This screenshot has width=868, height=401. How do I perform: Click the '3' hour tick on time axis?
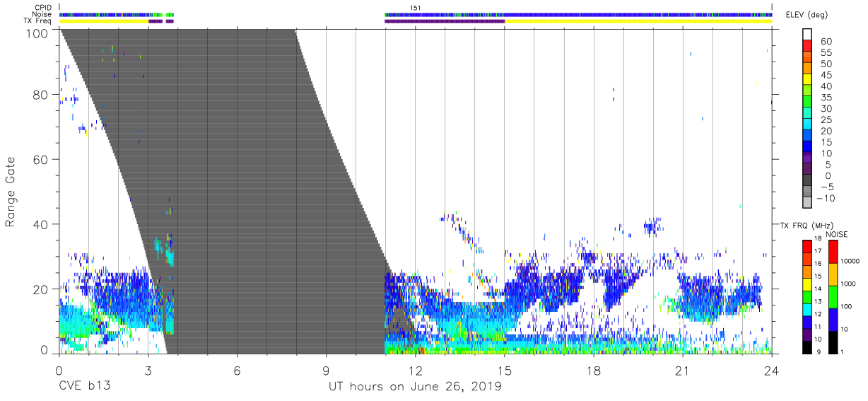pyautogui.click(x=148, y=370)
